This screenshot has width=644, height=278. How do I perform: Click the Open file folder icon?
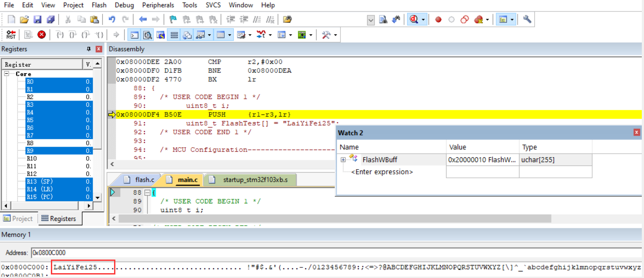(25, 20)
